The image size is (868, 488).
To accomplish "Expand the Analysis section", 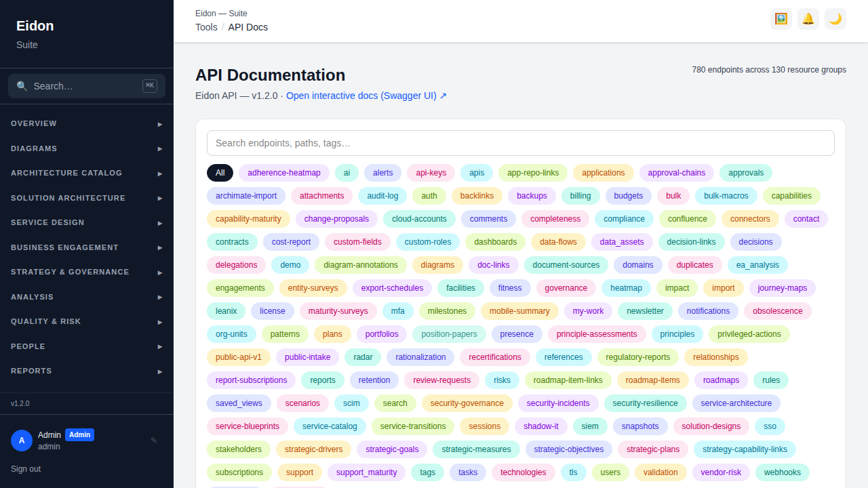I will [x=87, y=297].
